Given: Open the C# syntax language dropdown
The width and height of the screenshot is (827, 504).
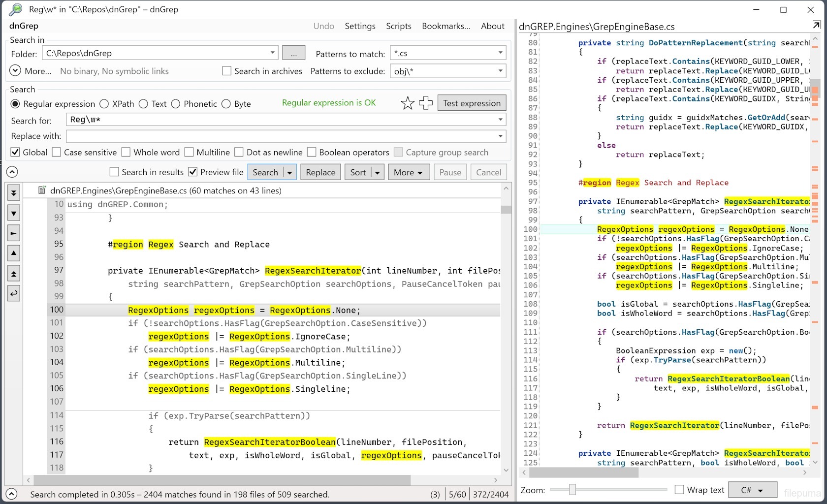Looking at the screenshot, I should click(x=752, y=490).
